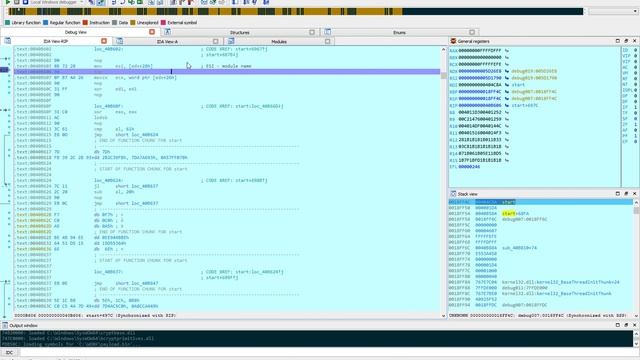Click the Pause process toolbar icon
The height and width of the screenshot is (360, 640).
(16, 2)
